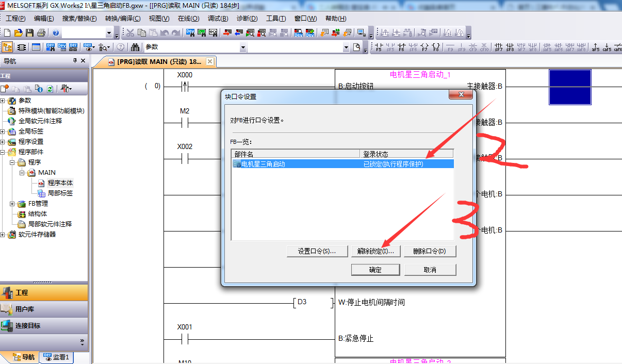
Task: Click the 解除锁定(I)... button
Action: (375, 251)
